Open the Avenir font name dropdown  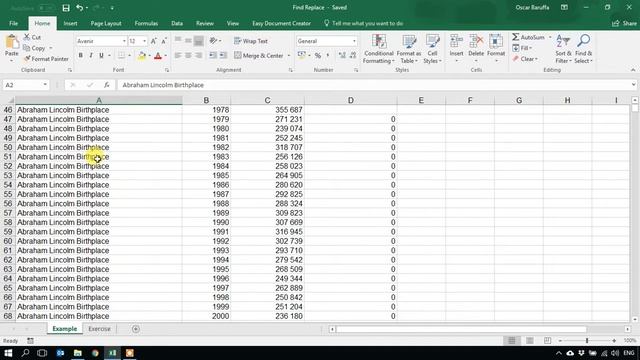pos(124,41)
